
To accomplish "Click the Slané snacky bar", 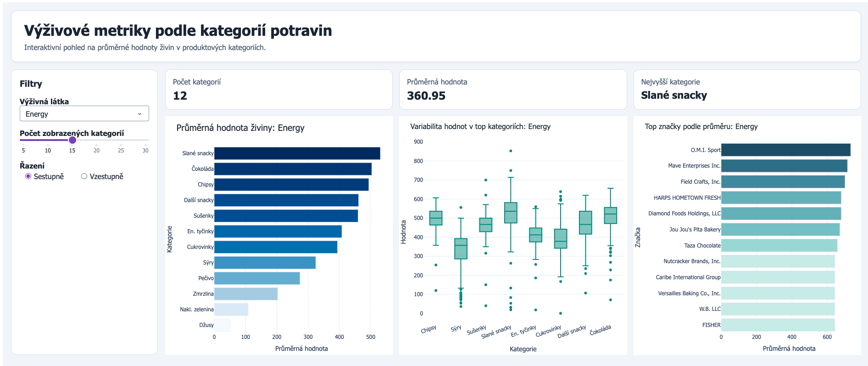I will pos(297,153).
